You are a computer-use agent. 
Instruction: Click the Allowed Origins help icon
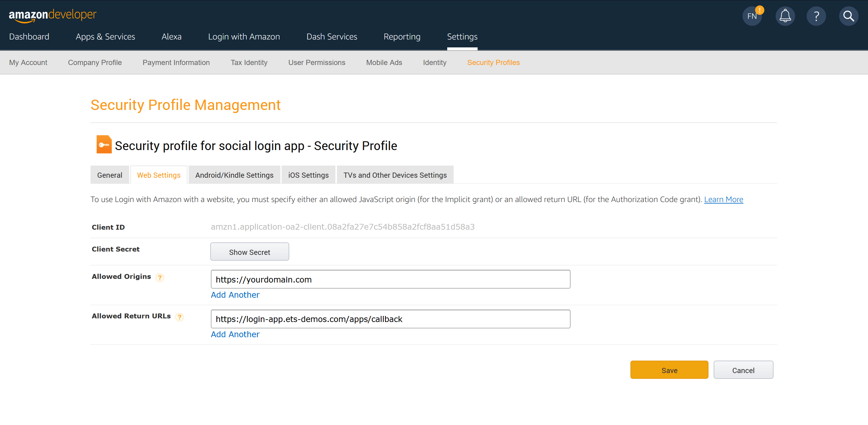(x=160, y=277)
